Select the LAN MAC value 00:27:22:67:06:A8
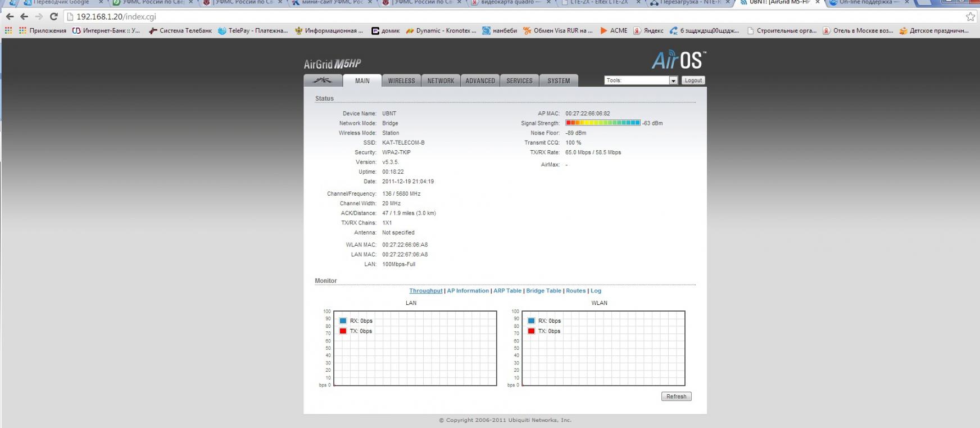This screenshot has height=428, width=980. (405, 254)
